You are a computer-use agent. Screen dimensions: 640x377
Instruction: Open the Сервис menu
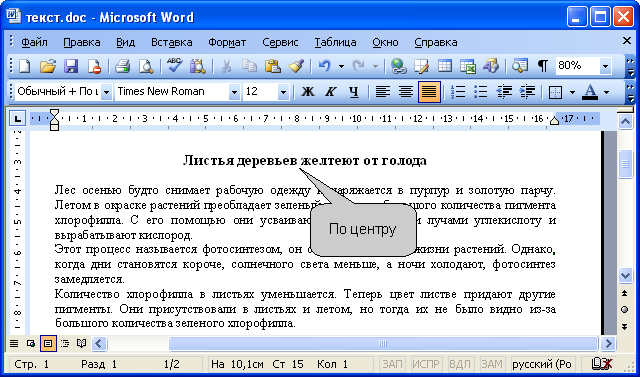280,42
